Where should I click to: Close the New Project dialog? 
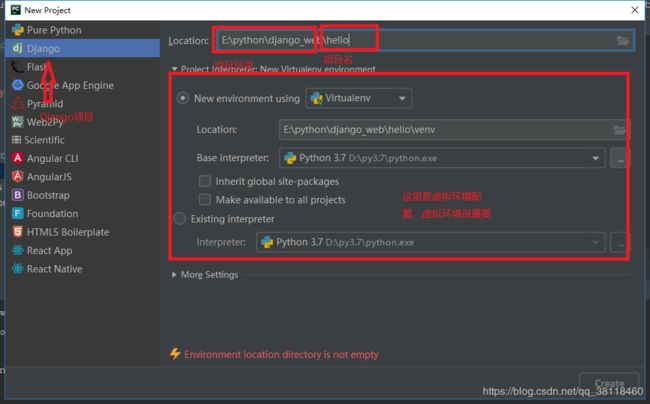[635, 10]
